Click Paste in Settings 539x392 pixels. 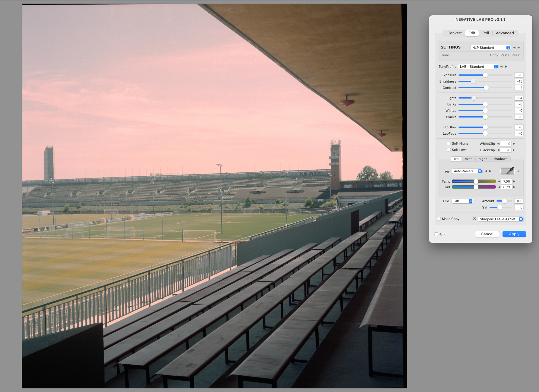(x=505, y=55)
